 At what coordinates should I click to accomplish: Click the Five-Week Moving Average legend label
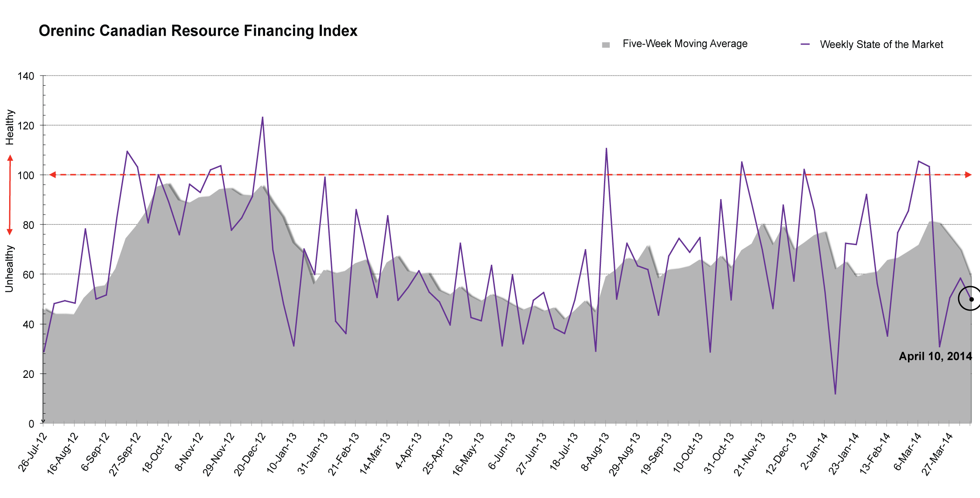[685, 44]
